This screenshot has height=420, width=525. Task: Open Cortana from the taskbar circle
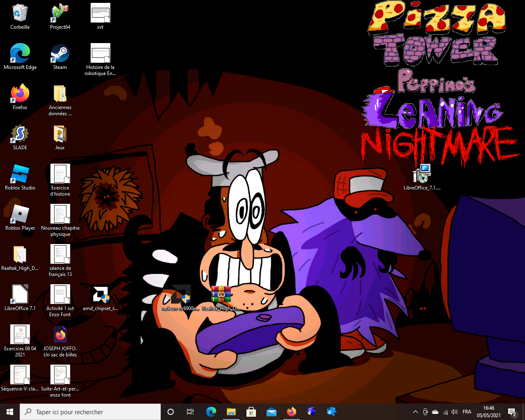[x=171, y=412]
